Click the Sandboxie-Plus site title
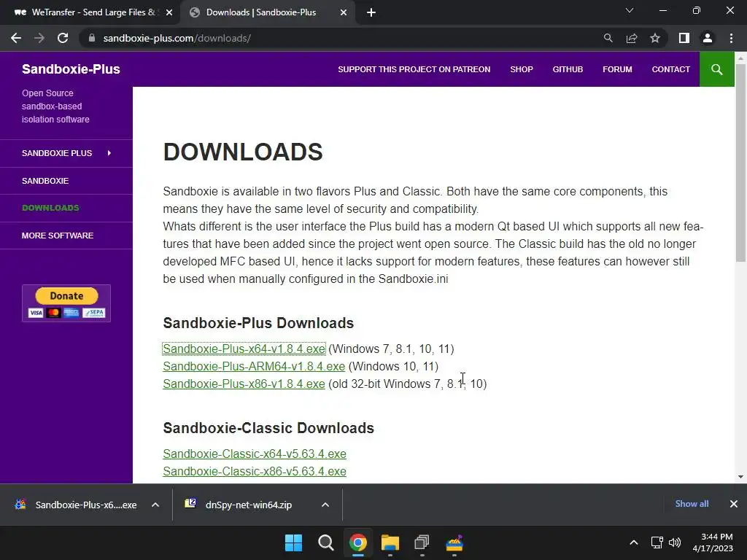Viewport: 747px width, 560px height. coord(71,69)
